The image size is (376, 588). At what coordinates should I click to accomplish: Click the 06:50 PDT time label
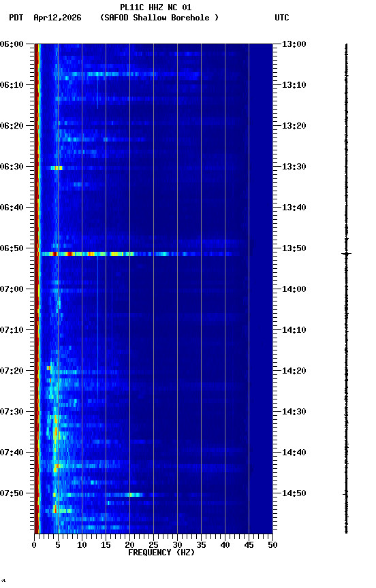click(12, 248)
